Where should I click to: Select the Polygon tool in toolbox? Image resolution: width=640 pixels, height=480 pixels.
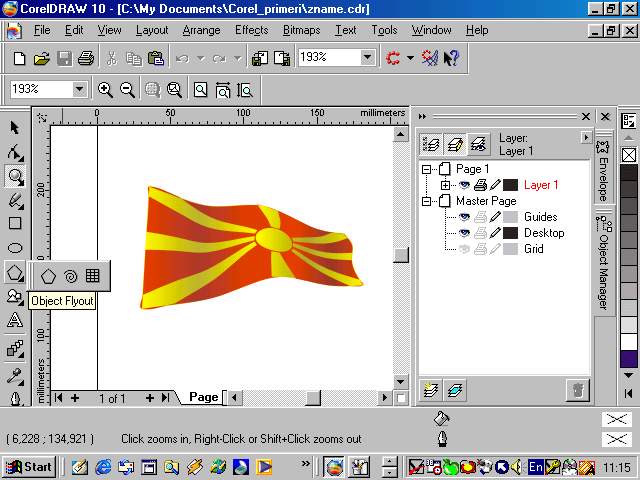pos(15,272)
